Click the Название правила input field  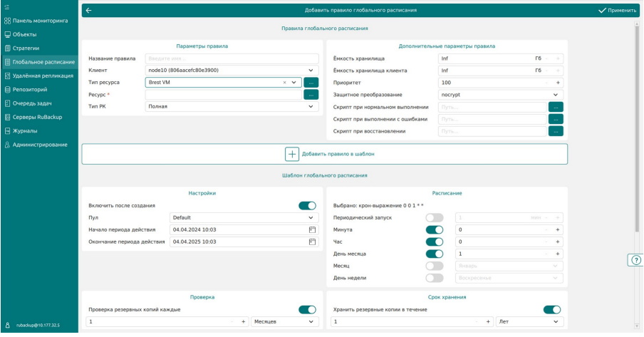pos(232,58)
